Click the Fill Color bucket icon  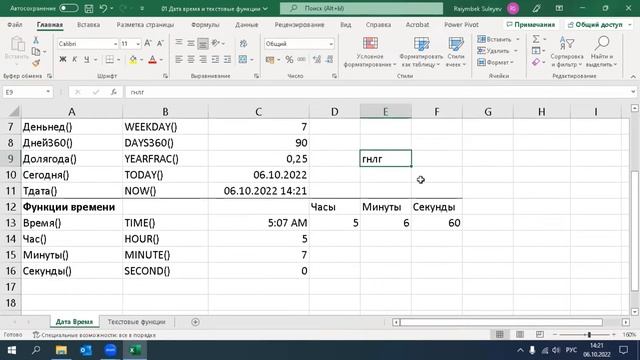click(133, 60)
